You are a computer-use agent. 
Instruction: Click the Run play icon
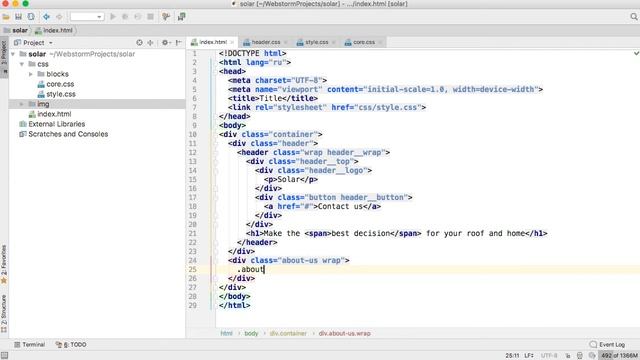point(113,17)
